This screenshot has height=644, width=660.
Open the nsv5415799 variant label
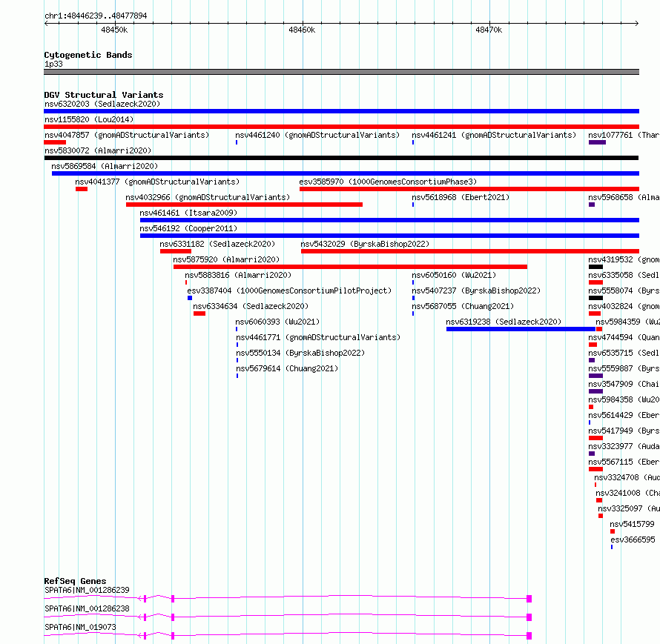(633, 524)
